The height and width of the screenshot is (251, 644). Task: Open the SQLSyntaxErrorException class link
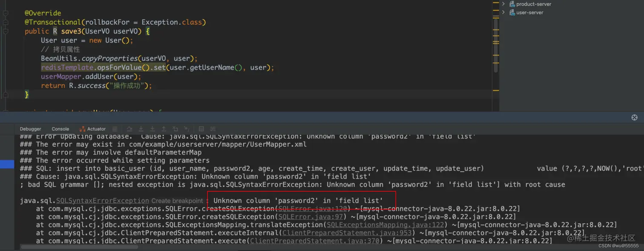point(103,201)
